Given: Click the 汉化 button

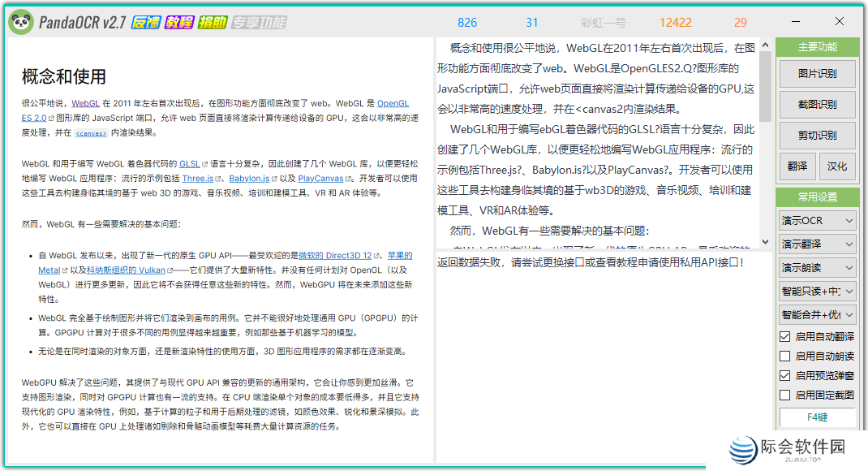Looking at the screenshot, I should 837,166.
